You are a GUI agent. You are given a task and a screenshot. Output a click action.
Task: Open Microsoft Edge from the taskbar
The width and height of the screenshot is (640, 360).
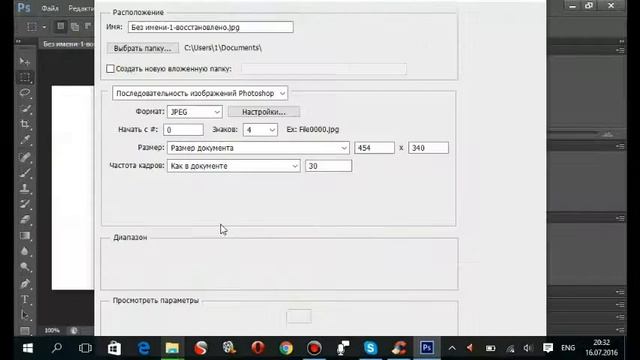143,348
